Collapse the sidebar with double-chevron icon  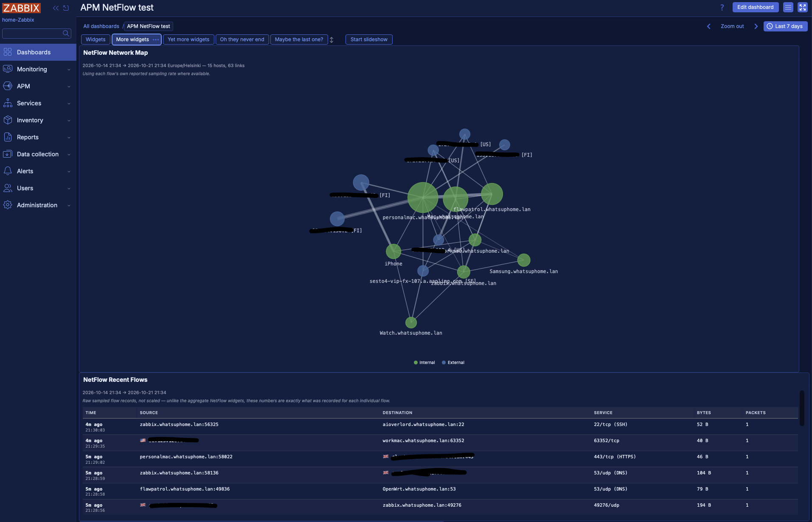[x=56, y=8]
